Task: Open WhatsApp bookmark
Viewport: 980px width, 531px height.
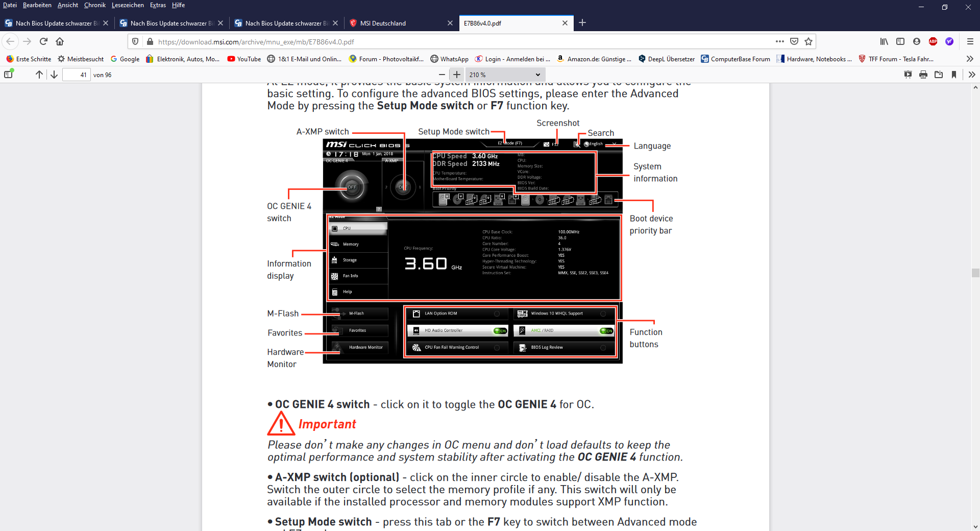Action: 449,59
